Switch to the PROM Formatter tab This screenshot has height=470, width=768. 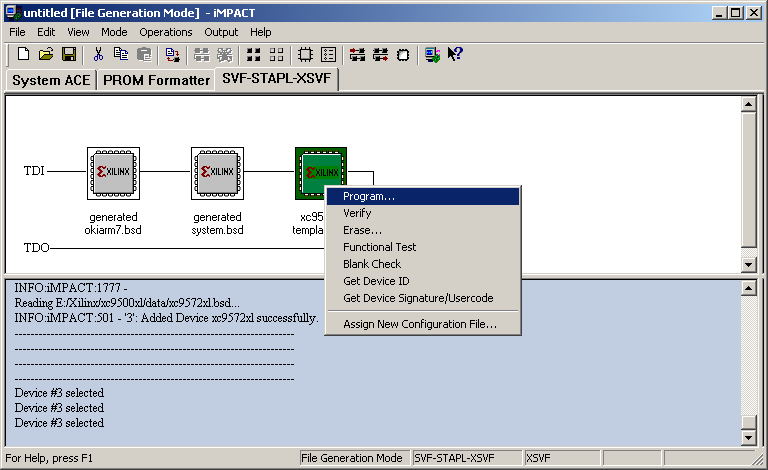[156, 80]
